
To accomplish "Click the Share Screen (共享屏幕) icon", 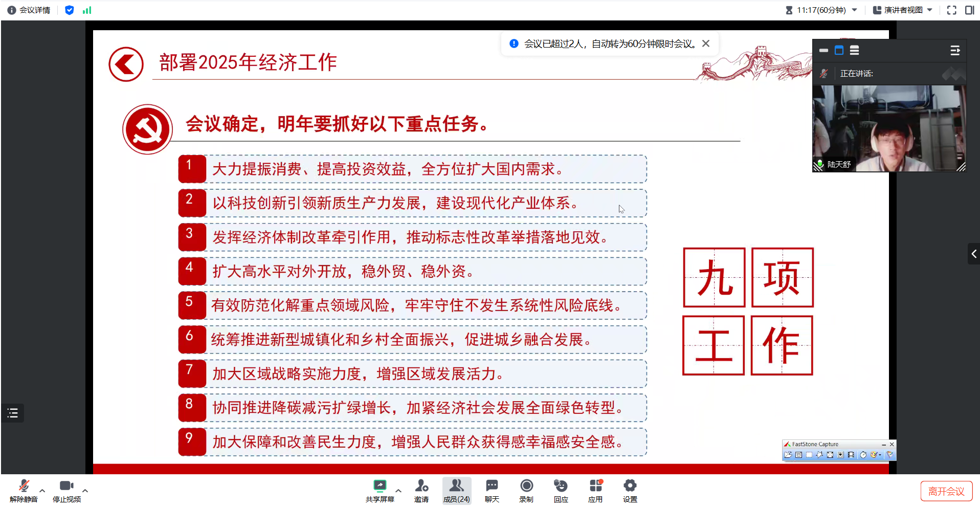I will point(380,486).
